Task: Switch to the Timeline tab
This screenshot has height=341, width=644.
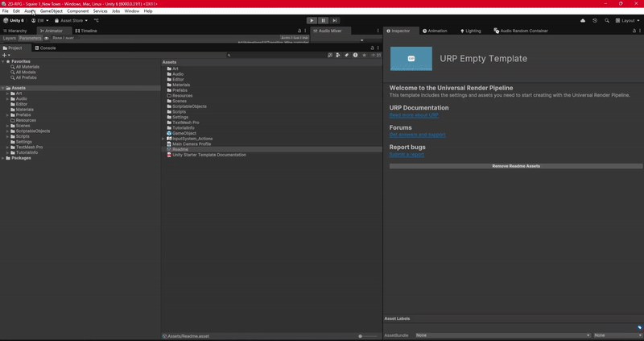Action: pos(86,31)
